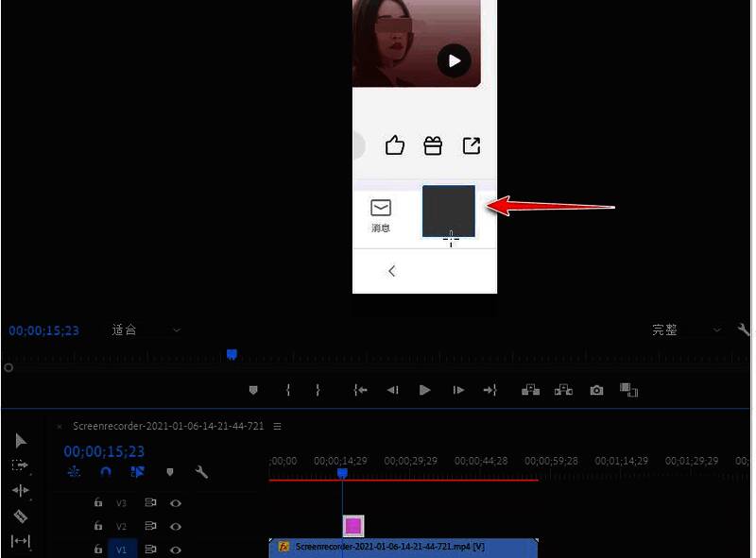Open the 完整 playback resolution dropdown
This screenshot has height=558, width=756.
tap(683, 330)
